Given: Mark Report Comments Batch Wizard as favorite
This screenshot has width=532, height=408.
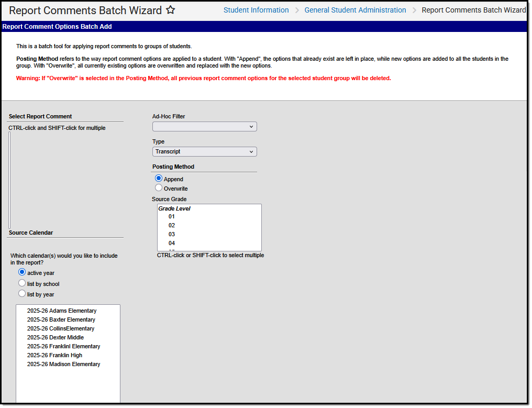Looking at the screenshot, I should pos(171,9).
